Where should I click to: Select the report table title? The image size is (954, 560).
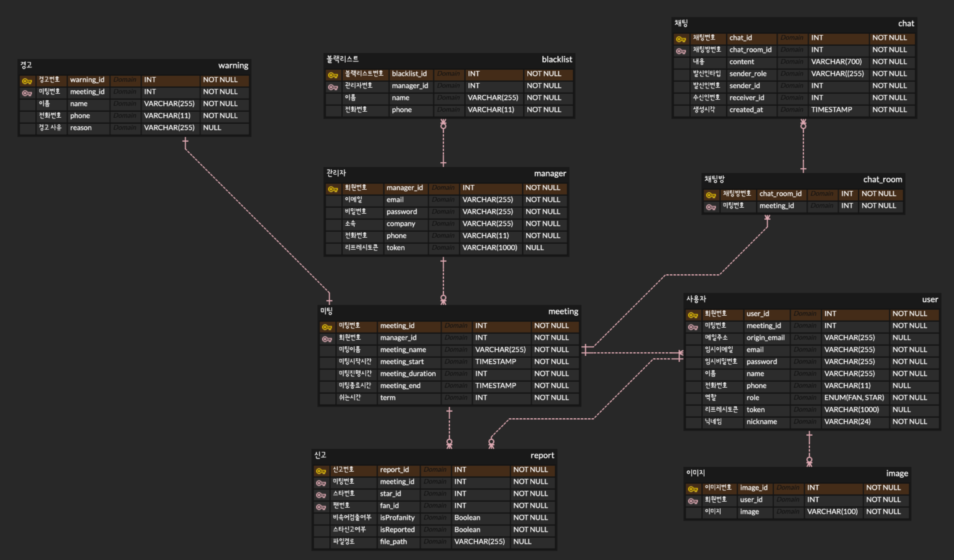click(542, 455)
